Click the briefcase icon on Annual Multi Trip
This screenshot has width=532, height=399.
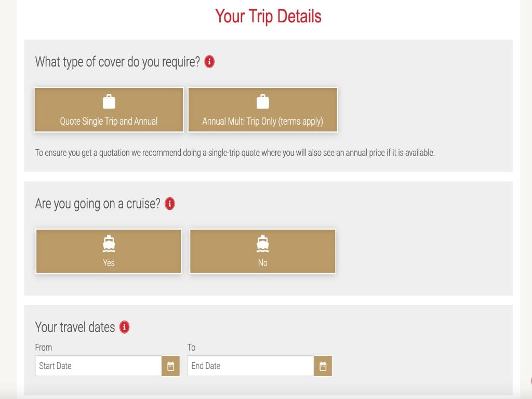[262, 101]
